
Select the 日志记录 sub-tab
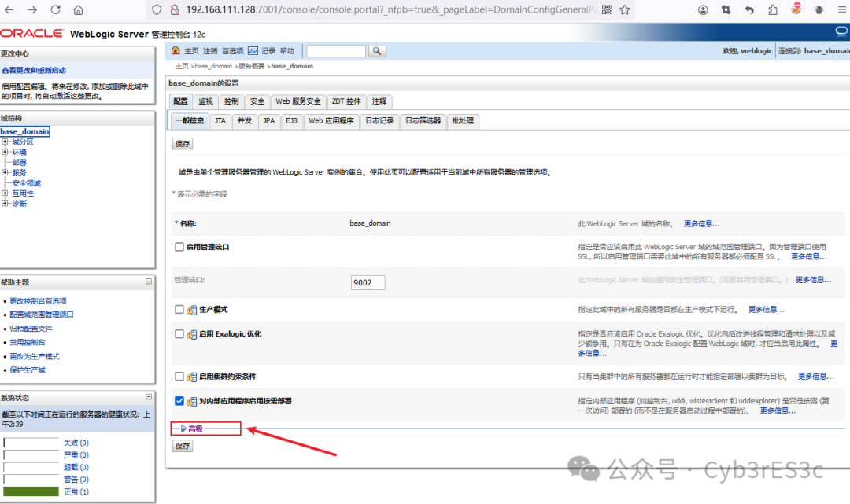tap(379, 121)
